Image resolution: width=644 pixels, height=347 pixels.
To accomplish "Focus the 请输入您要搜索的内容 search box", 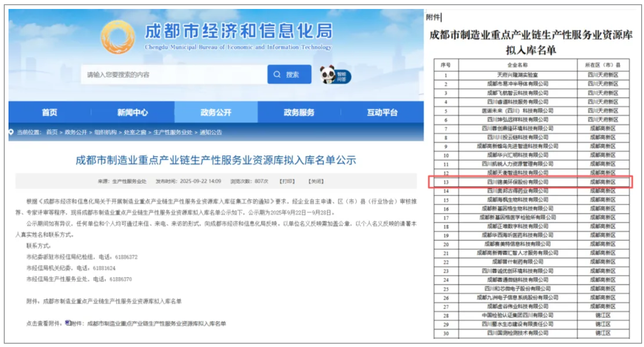I will 173,74.
